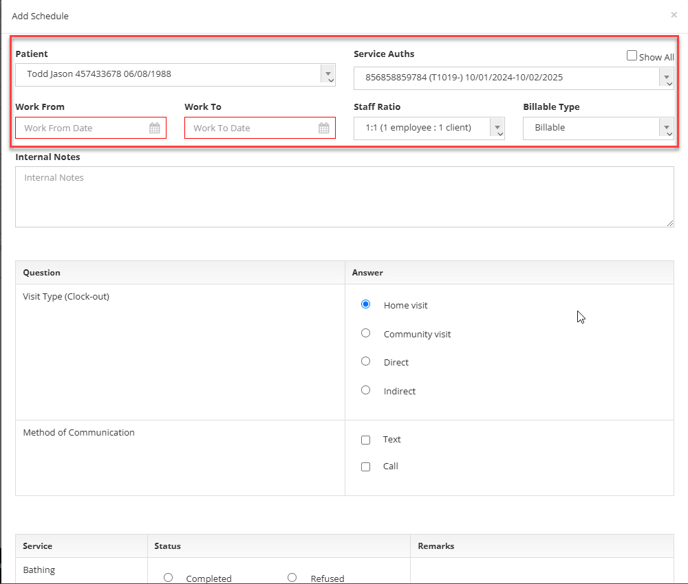688x584 pixels.
Task: Click the Bathing service row label
Action: (39, 570)
